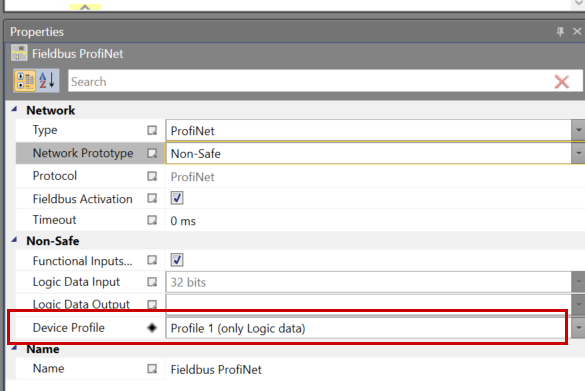Close the Properties panel
The image size is (585, 391).
click(x=577, y=31)
